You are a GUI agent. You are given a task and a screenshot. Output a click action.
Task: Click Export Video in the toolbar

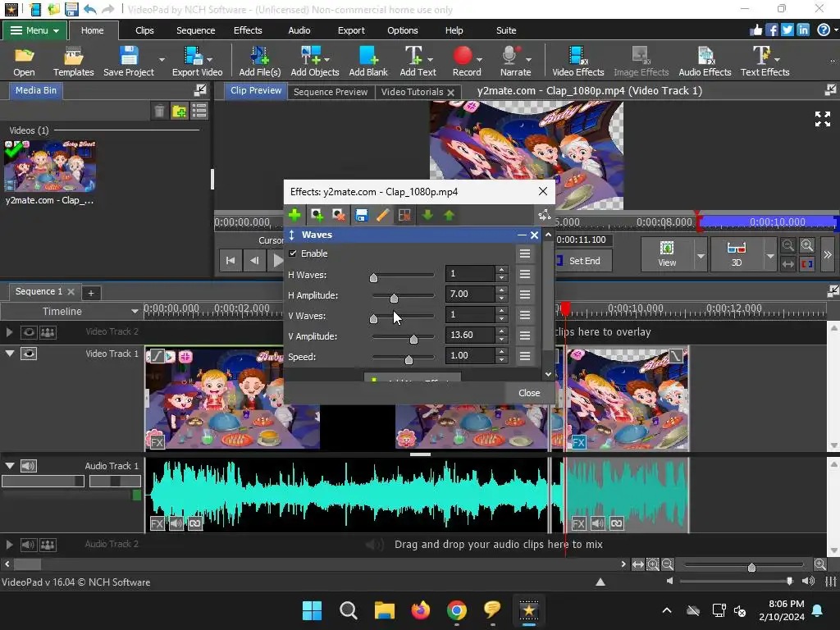tap(197, 61)
